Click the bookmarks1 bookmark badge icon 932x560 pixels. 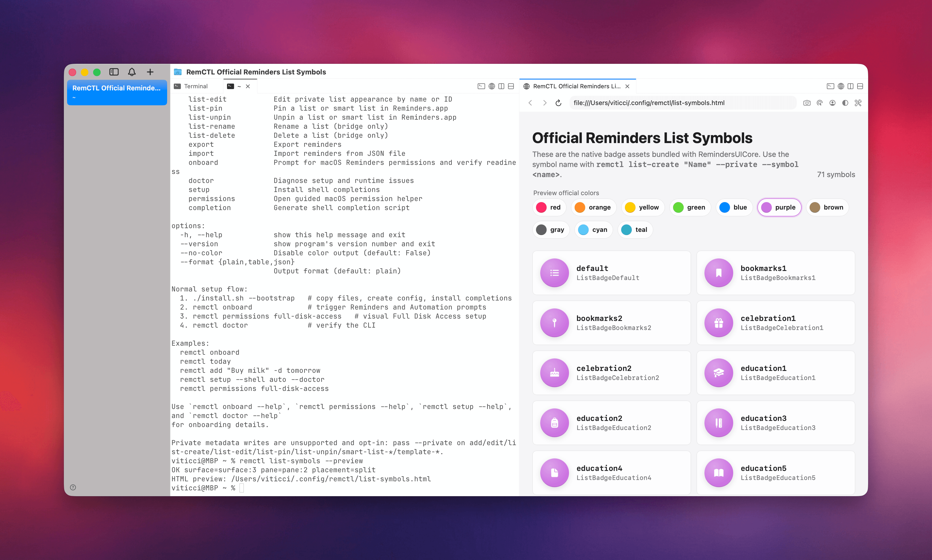click(x=719, y=273)
